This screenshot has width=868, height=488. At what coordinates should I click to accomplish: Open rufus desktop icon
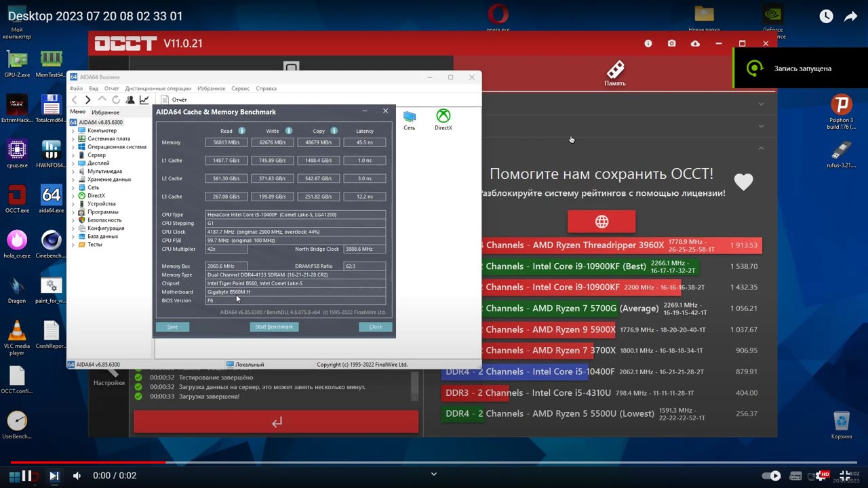tap(842, 155)
